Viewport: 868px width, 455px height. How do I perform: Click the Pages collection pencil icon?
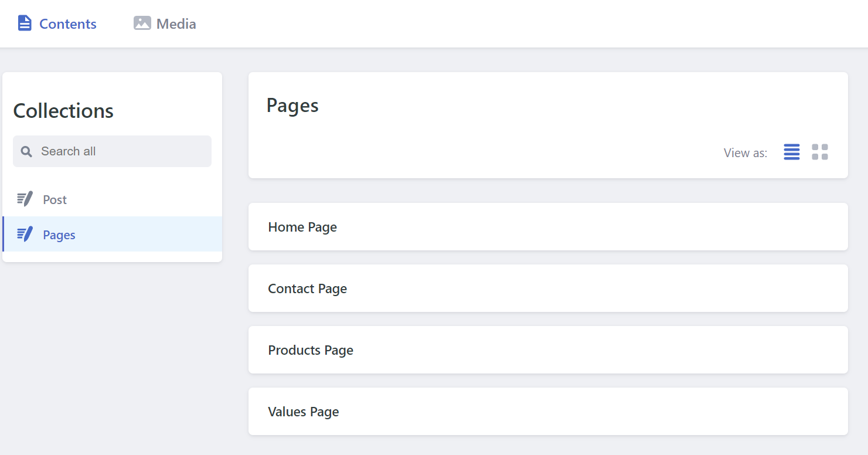[25, 235]
